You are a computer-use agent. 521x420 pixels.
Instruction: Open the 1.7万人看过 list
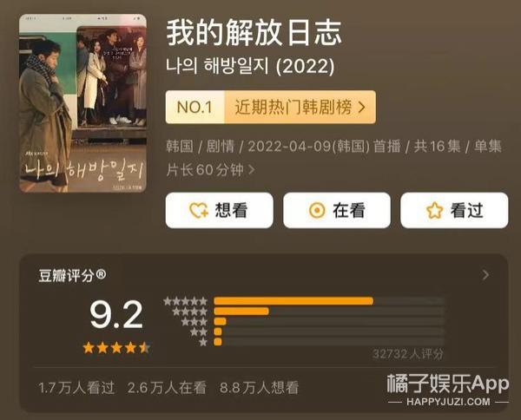[x=76, y=388]
